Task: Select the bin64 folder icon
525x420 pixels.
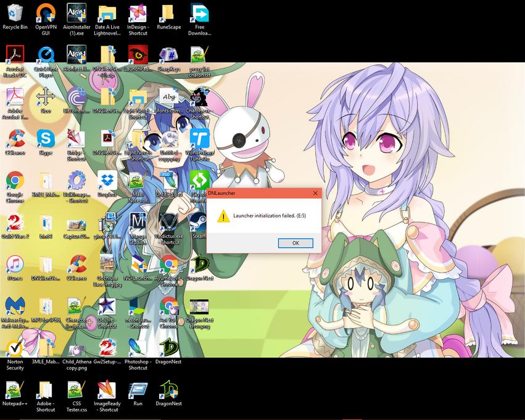Action: [x=46, y=222]
